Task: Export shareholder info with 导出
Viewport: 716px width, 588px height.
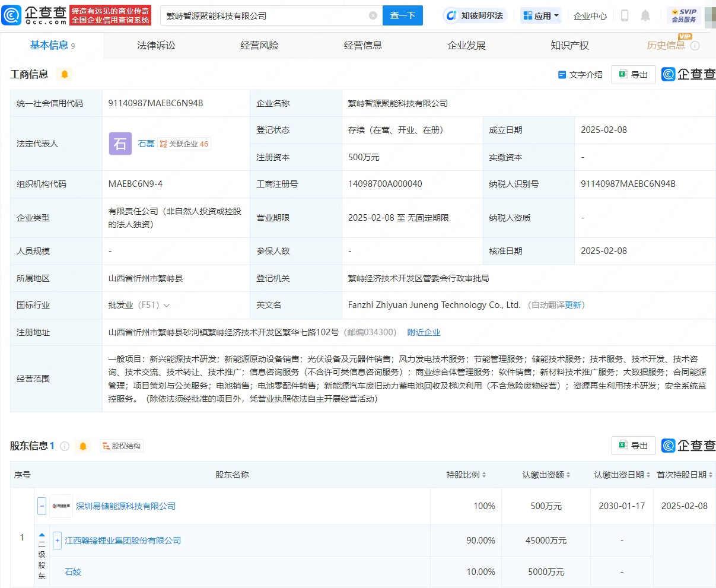Action: (634, 446)
